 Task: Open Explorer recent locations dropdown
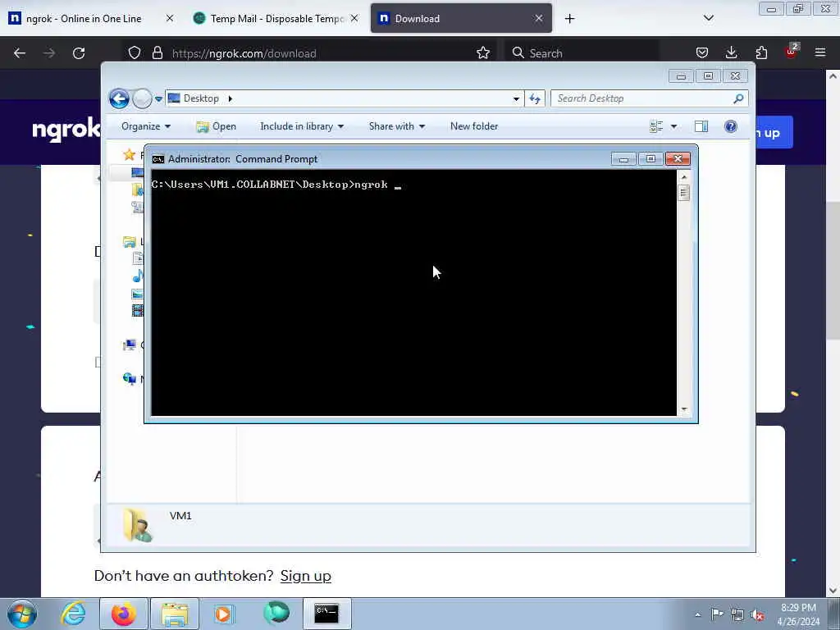(158, 98)
